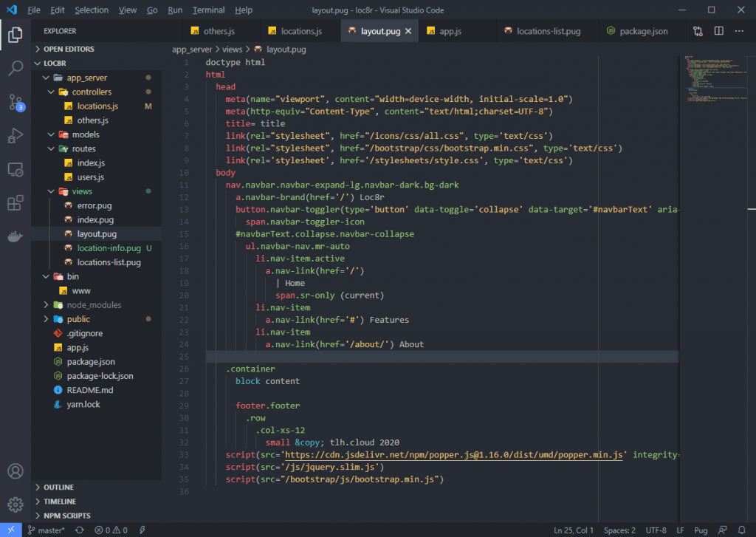Open the editor More Actions ellipsis
The width and height of the screenshot is (756, 537).
(739, 31)
